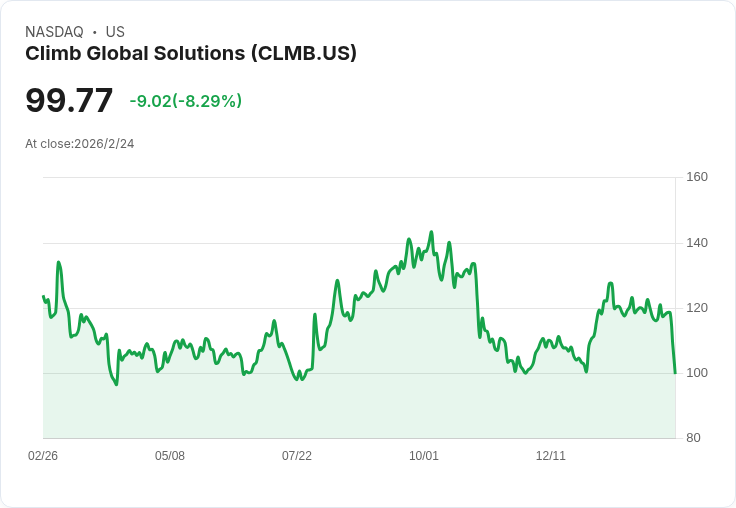The width and height of the screenshot is (736, 508).
Task: Select the 07/22 x-axis date label
Action: tap(297, 456)
